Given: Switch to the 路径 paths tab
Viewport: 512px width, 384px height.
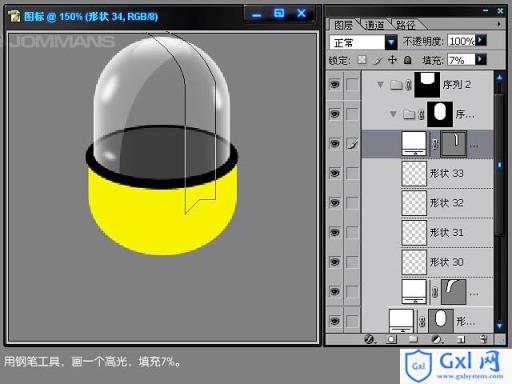Looking at the screenshot, I should point(405,25).
